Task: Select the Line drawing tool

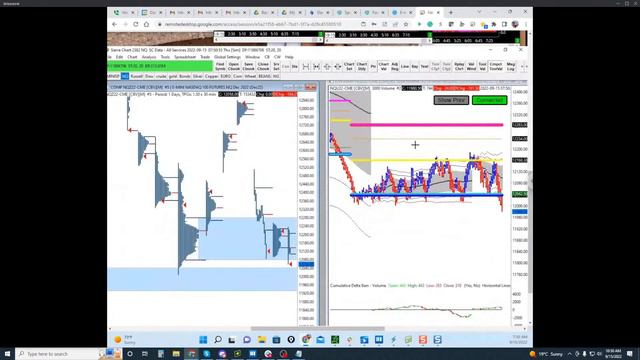Action: click(x=404, y=66)
